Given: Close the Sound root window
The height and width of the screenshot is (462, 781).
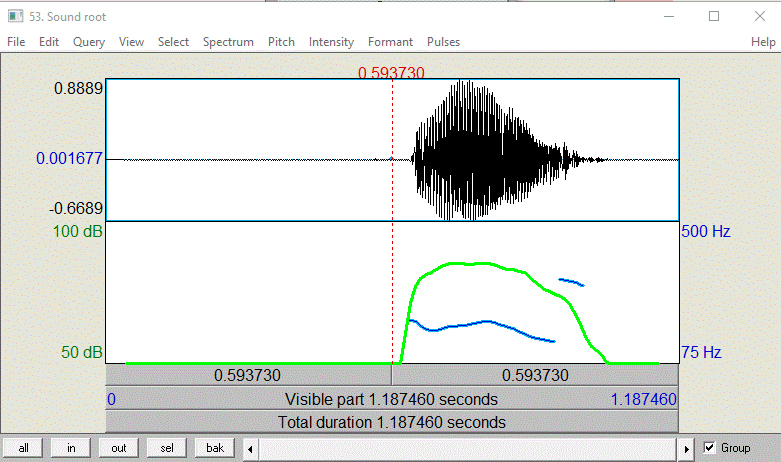Looking at the screenshot, I should tap(760, 16).
